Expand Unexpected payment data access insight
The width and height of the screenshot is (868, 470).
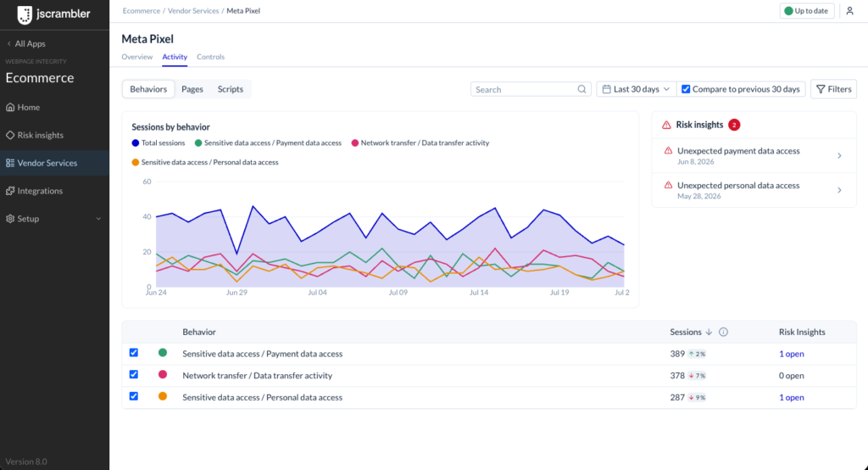754,156
